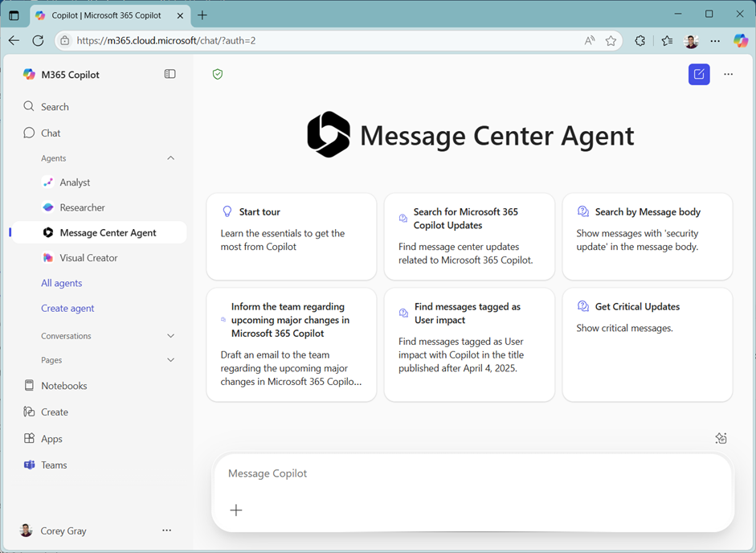
Task: Open Notebooks in the sidebar
Action: pyautogui.click(x=63, y=386)
